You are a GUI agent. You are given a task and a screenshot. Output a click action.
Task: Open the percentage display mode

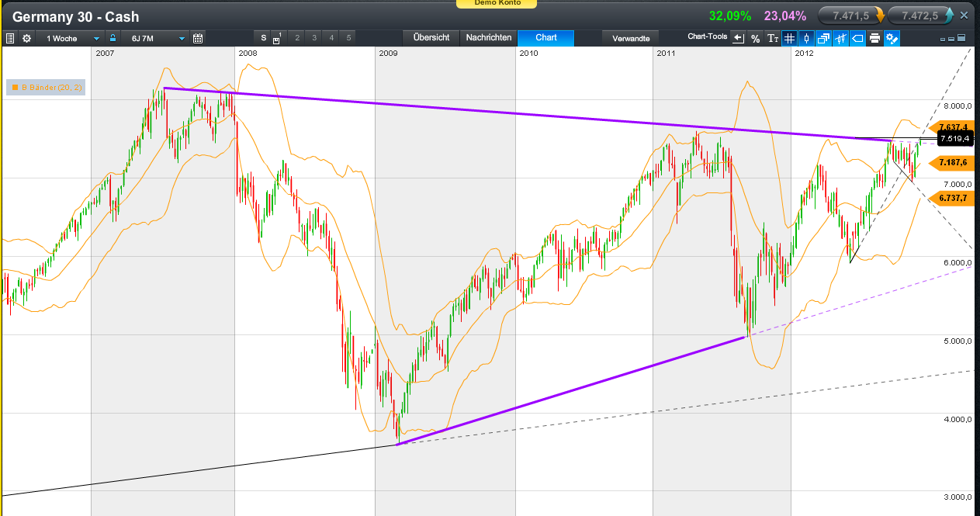pyautogui.click(x=755, y=37)
